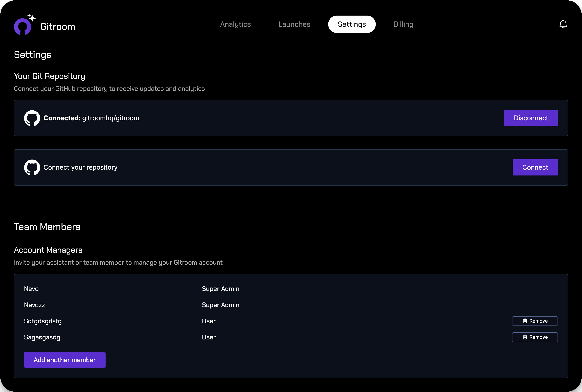The image size is (582, 392).
Task: Select the Nevo member row
Action: [x=31, y=289]
